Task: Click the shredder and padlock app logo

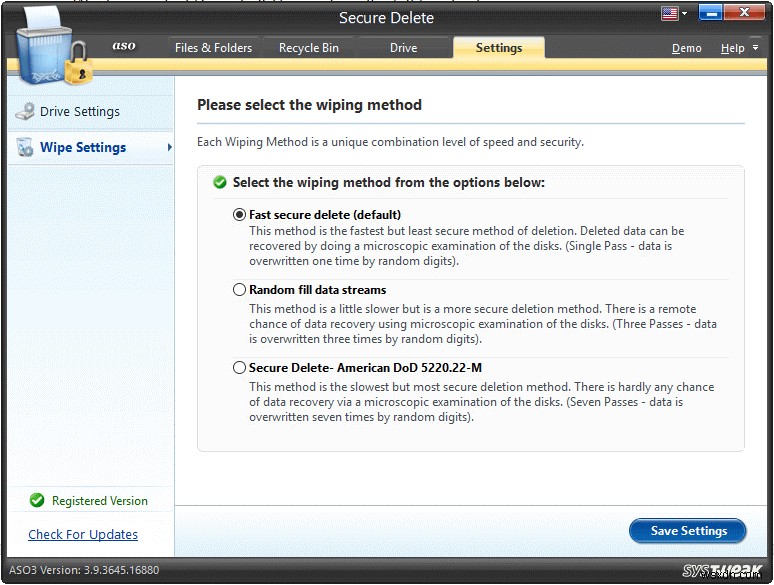Action: [x=53, y=47]
